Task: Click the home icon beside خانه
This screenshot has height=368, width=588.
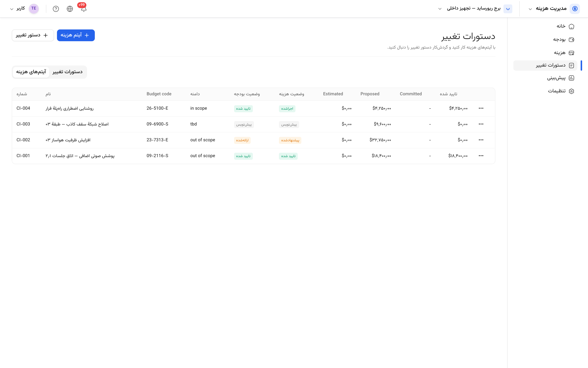Action: point(571,26)
